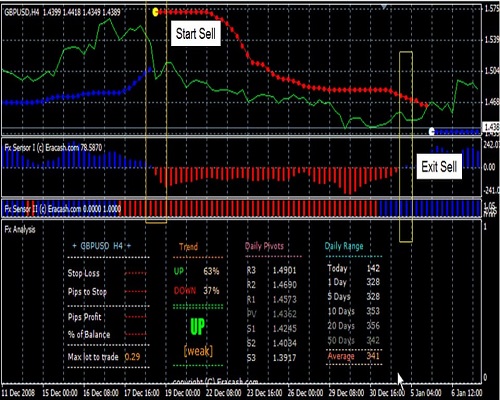500x400 pixels.
Task: Select the Exit Sell label
Action: point(439,166)
